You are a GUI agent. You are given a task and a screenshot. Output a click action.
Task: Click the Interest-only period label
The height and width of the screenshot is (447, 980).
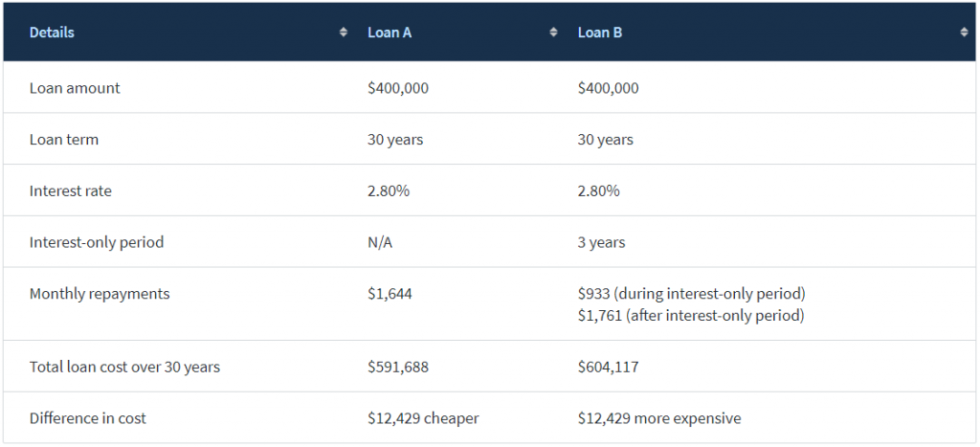97,242
